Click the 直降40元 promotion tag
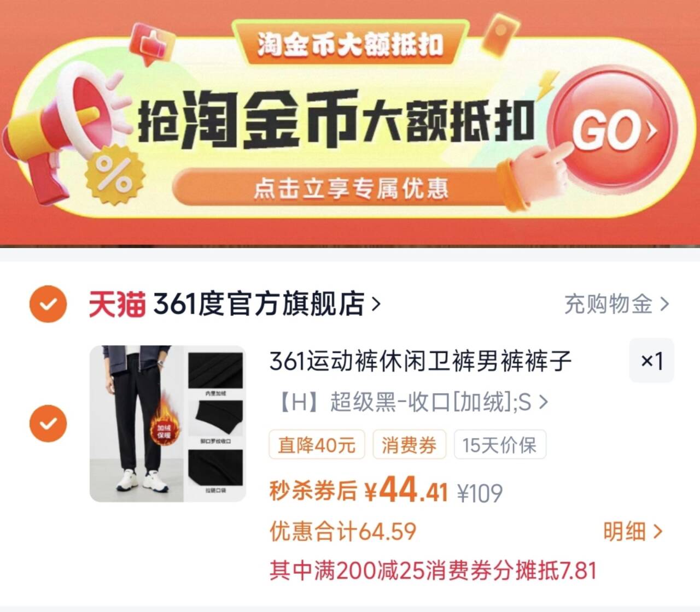 point(316,445)
